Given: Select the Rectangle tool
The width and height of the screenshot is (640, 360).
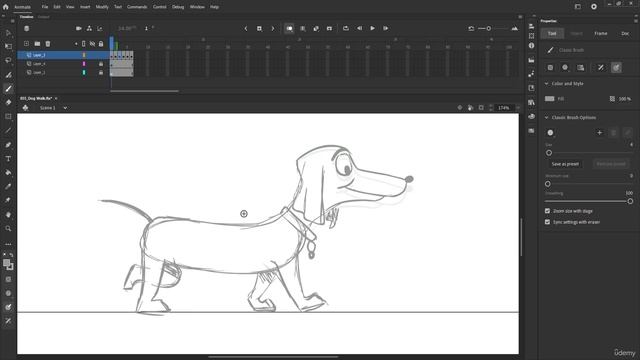Looking at the screenshot, I should (x=8, y=117).
